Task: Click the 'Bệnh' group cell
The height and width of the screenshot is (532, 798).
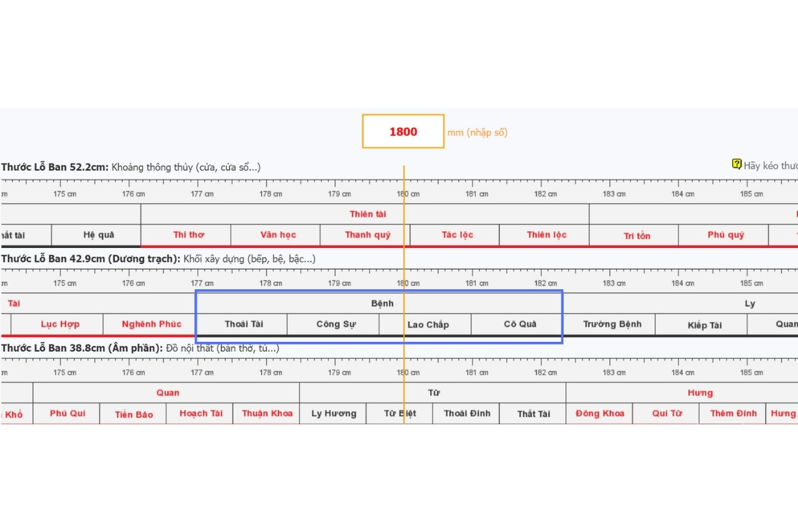Action: pos(380,303)
